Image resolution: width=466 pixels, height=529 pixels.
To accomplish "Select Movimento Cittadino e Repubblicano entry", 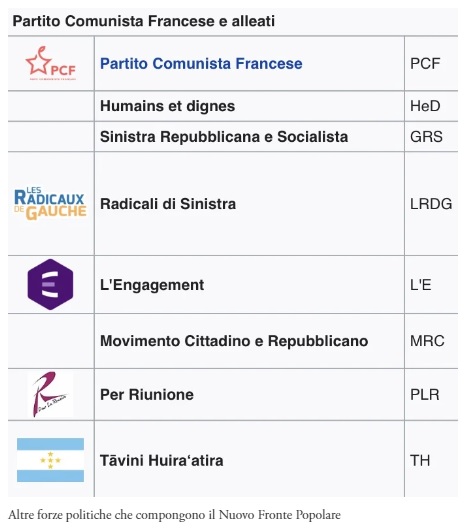I will (x=234, y=341).
